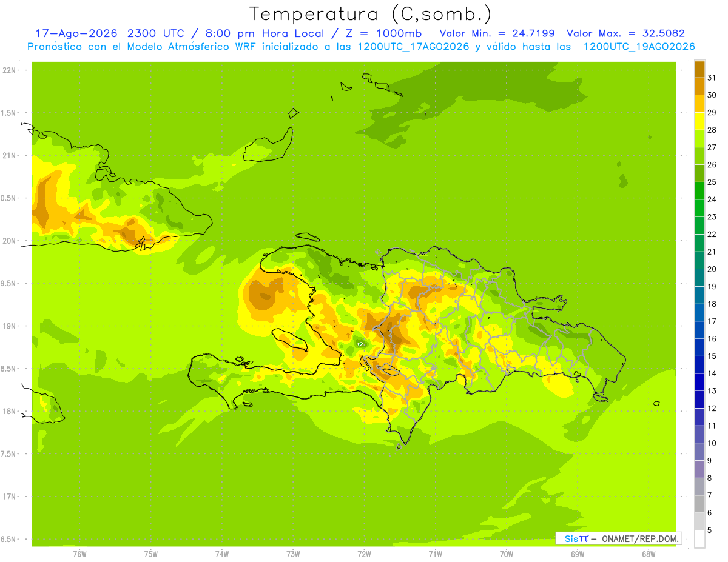Click the "68W" longitude label

(x=649, y=554)
